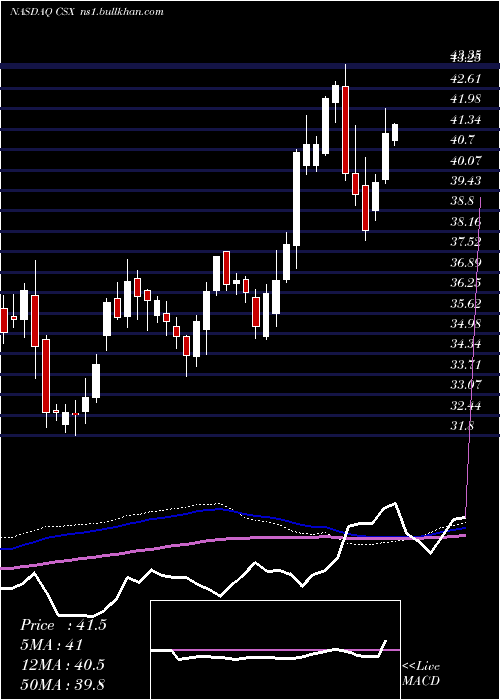Click the last white candlestick on the right
500x700 pixels.
(x=395, y=133)
